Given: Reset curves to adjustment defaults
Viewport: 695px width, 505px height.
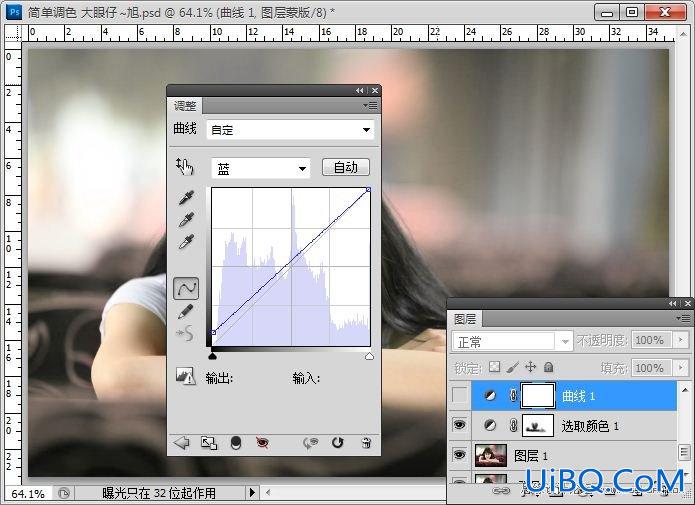Looking at the screenshot, I should click(x=338, y=442).
